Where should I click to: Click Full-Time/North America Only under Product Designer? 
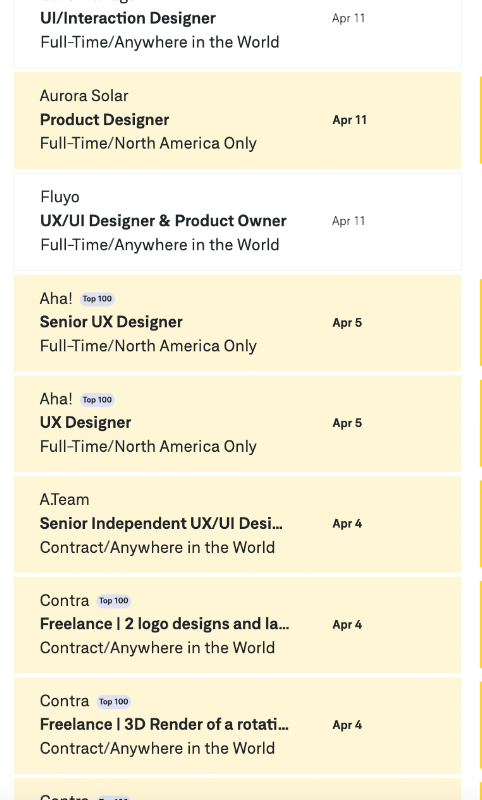click(x=148, y=143)
